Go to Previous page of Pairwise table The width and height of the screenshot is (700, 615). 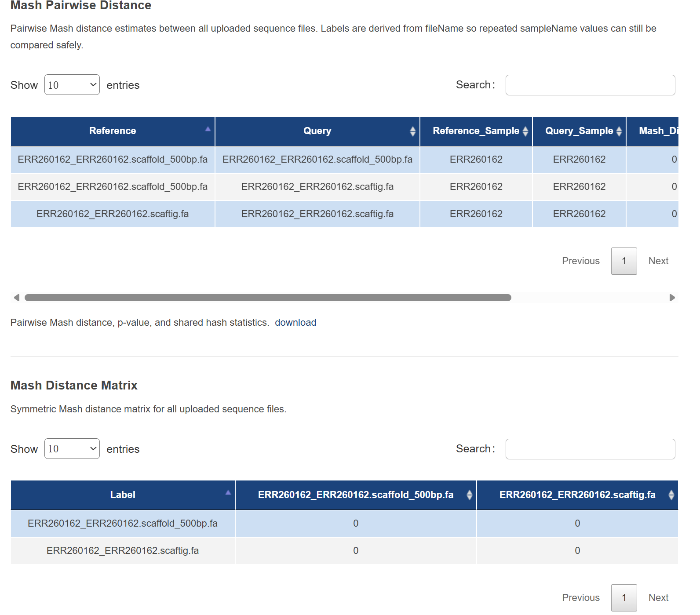pyautogui.click(x=581, y=261)
